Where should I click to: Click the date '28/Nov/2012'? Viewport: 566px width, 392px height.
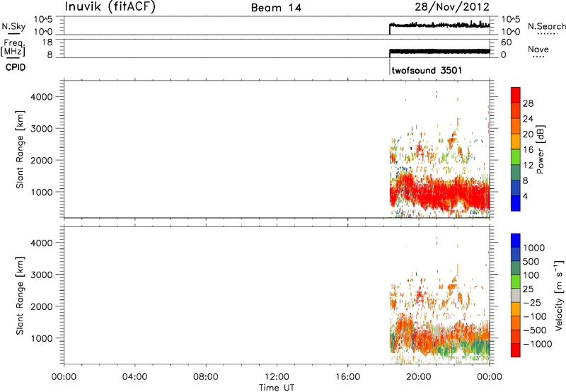(x=452, y=6)
